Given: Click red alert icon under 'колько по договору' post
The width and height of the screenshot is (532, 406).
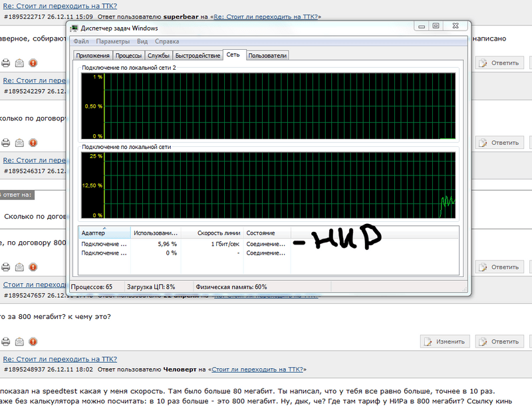Looking at the screenshot, I should [33, 143].
